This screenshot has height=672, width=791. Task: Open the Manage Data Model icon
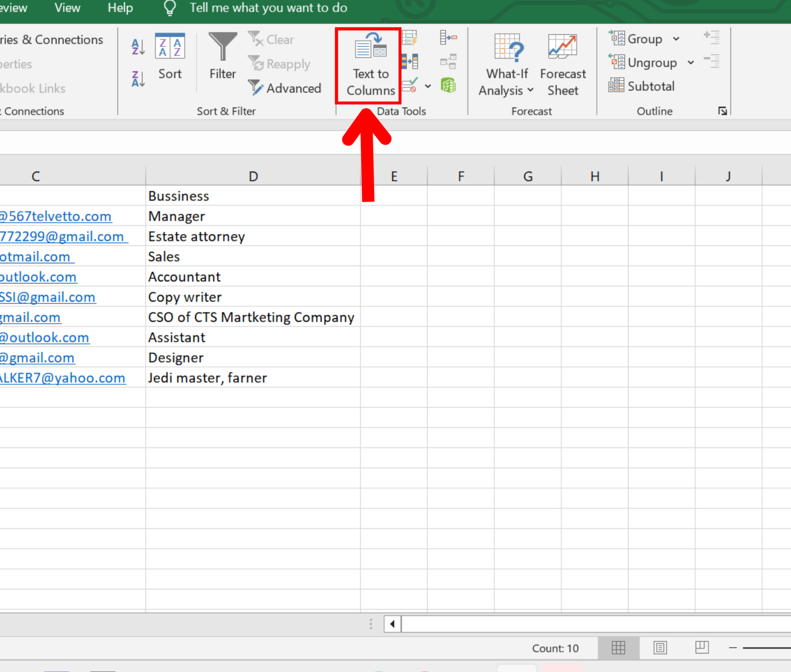(448, 86)
